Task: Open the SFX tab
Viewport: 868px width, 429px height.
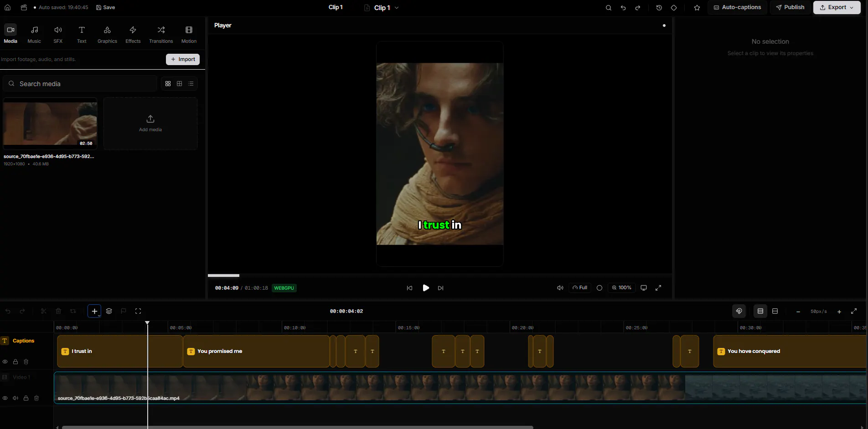Action: click(58, 34)
